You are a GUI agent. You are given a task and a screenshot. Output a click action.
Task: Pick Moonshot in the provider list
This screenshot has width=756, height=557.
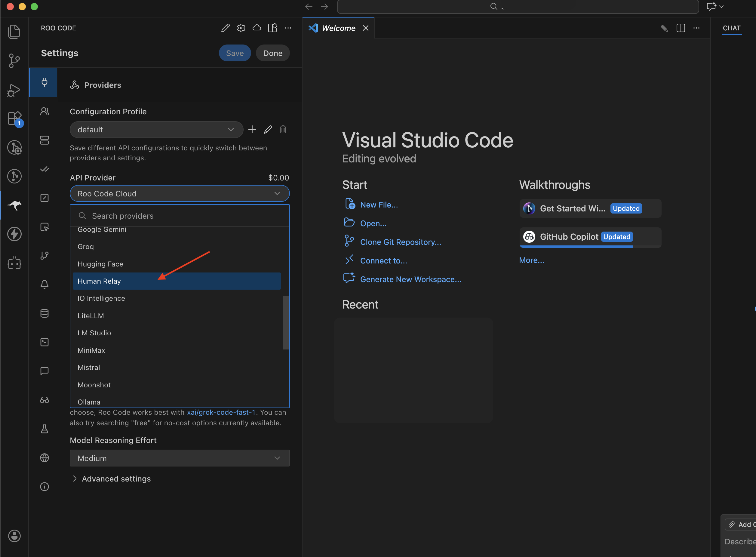pos(177,385)
